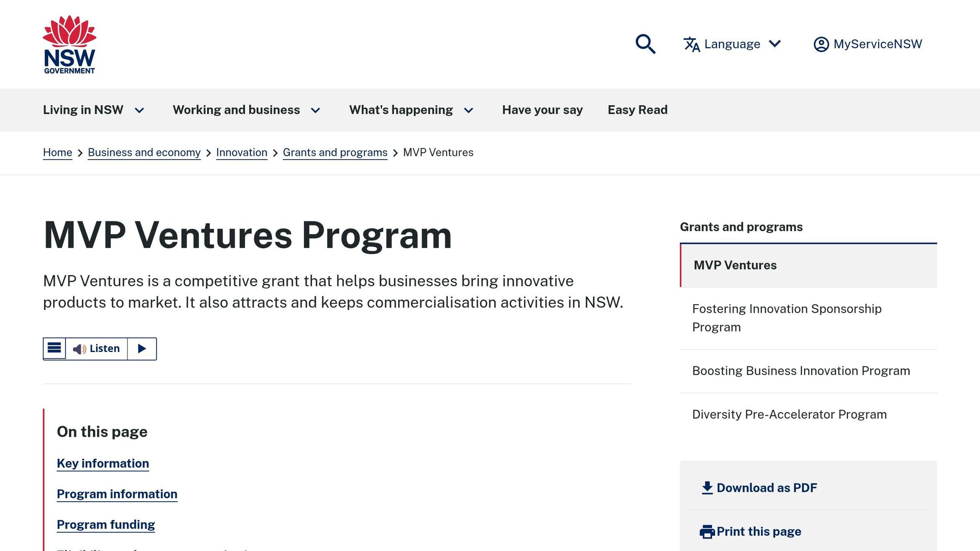Open the Program funding link

pyautogui.click(x=106, y=524)
